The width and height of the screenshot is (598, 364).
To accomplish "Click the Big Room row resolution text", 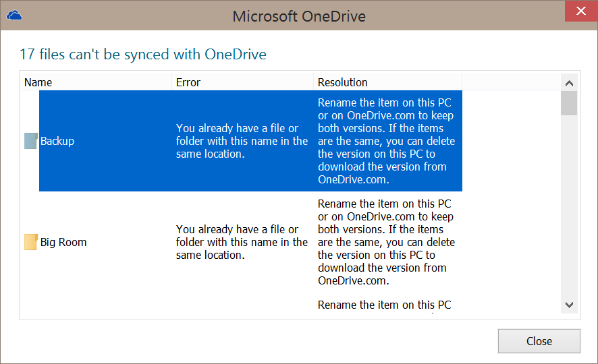I will click(x=386, y=242).
